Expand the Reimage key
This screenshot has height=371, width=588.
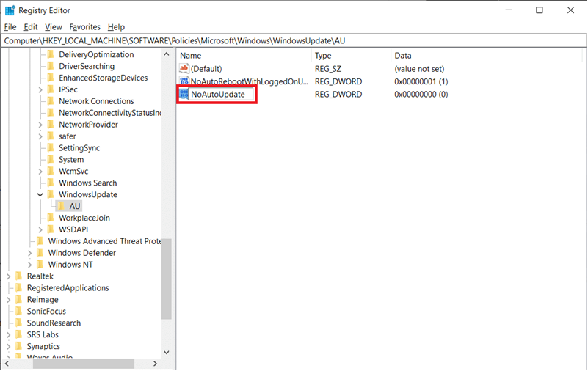point(9,299)
